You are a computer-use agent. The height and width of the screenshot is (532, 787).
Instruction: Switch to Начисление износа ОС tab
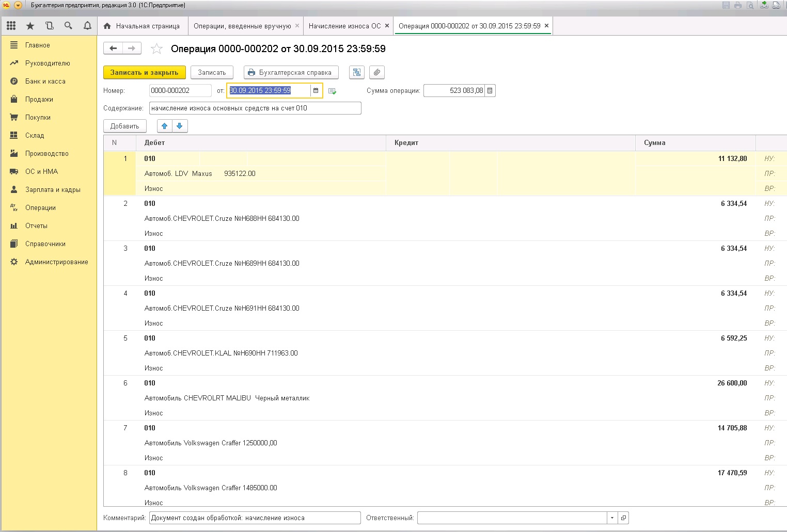coord(344,26)
